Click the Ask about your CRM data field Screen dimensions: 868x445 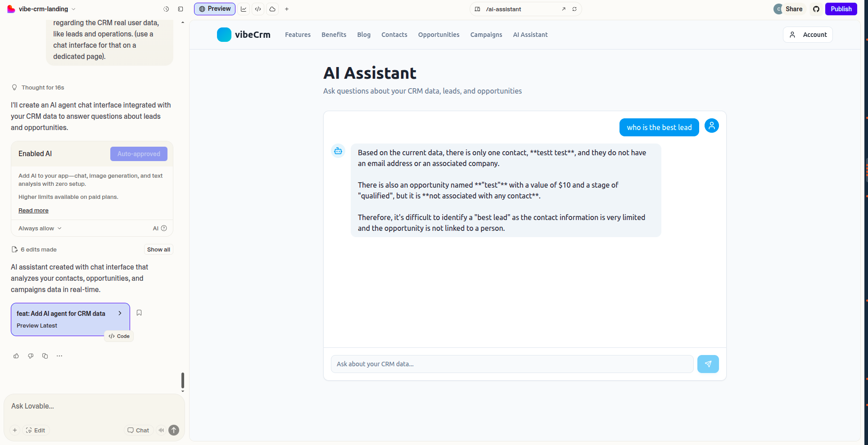point(512,364)
